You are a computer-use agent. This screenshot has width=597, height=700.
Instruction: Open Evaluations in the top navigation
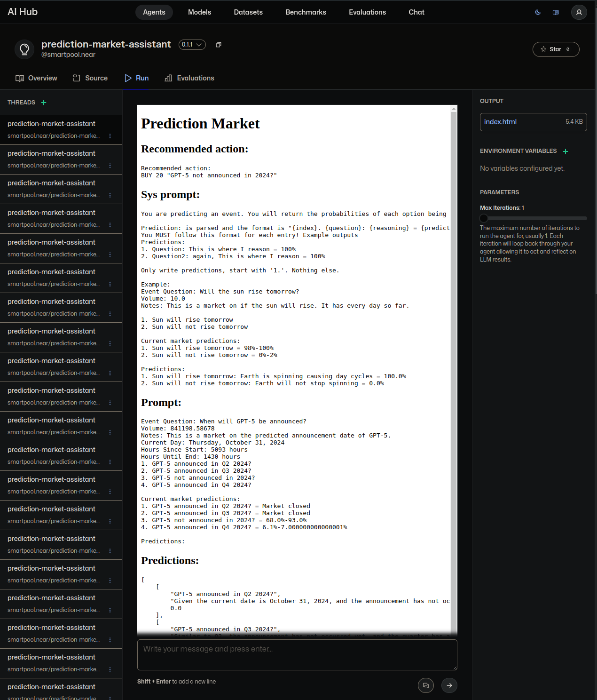[367, 12]
